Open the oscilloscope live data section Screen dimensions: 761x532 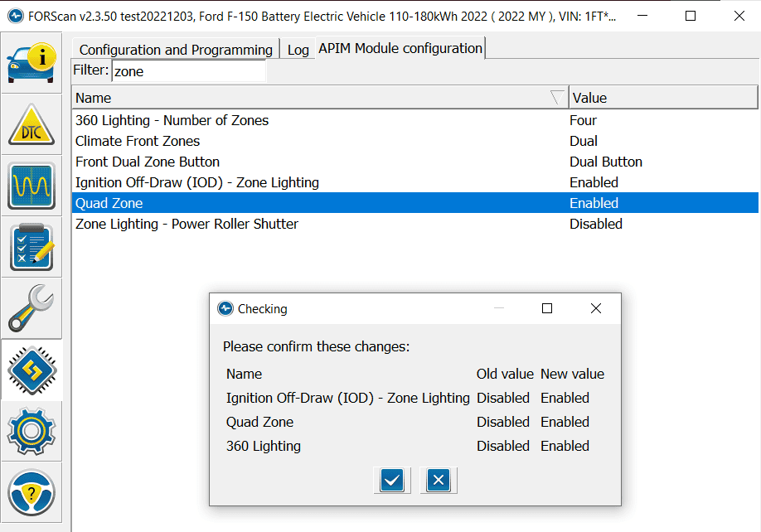(x=32, y=186)
